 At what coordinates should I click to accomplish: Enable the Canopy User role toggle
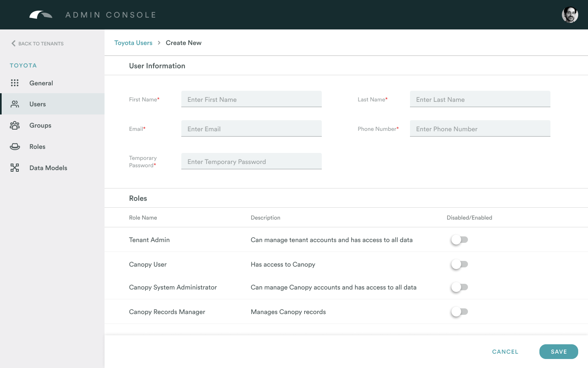click(459, 265)
